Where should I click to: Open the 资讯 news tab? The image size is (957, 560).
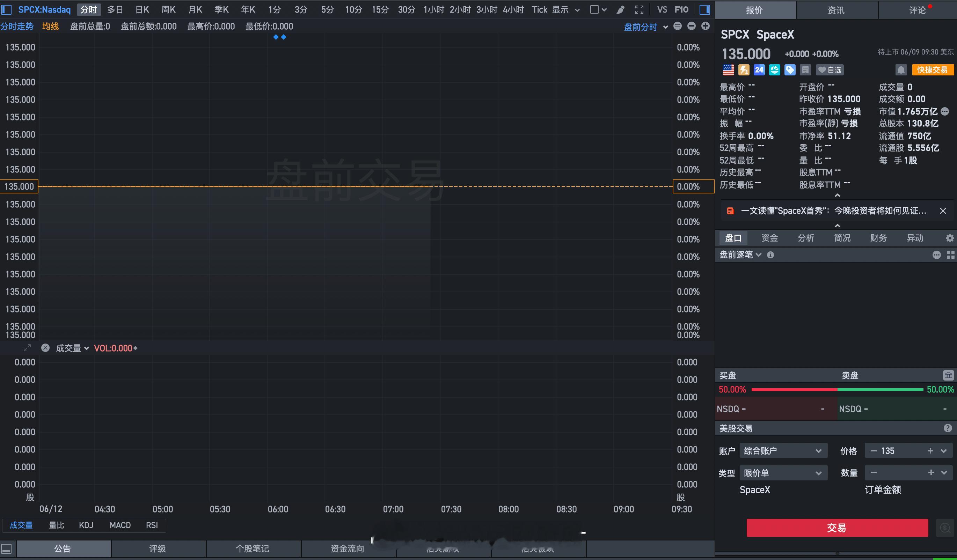(837, 10)
